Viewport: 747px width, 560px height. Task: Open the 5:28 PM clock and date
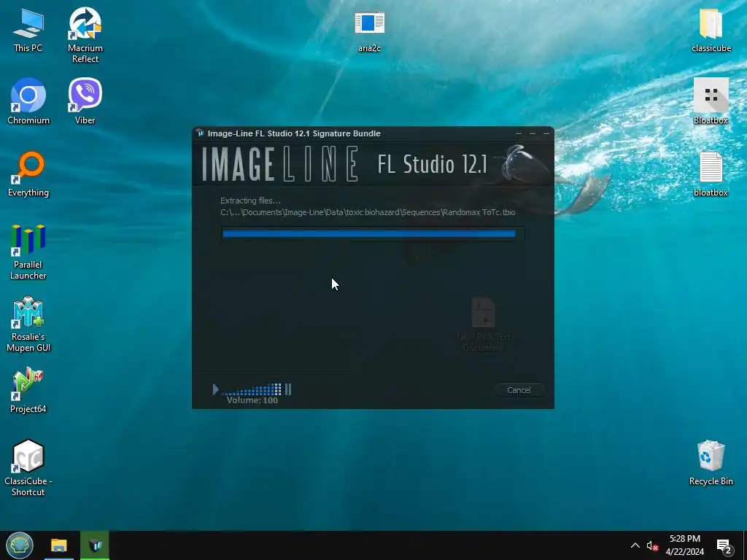(x=684, y=545)
